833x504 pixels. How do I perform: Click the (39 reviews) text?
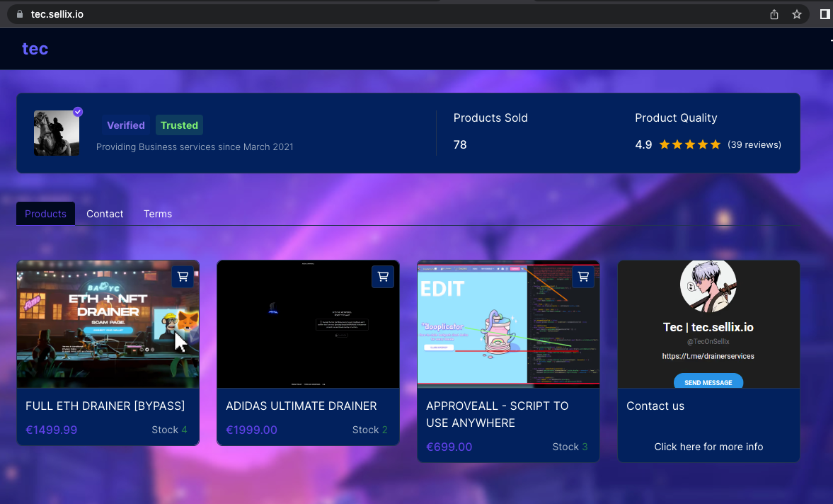(x=754, y=144)
